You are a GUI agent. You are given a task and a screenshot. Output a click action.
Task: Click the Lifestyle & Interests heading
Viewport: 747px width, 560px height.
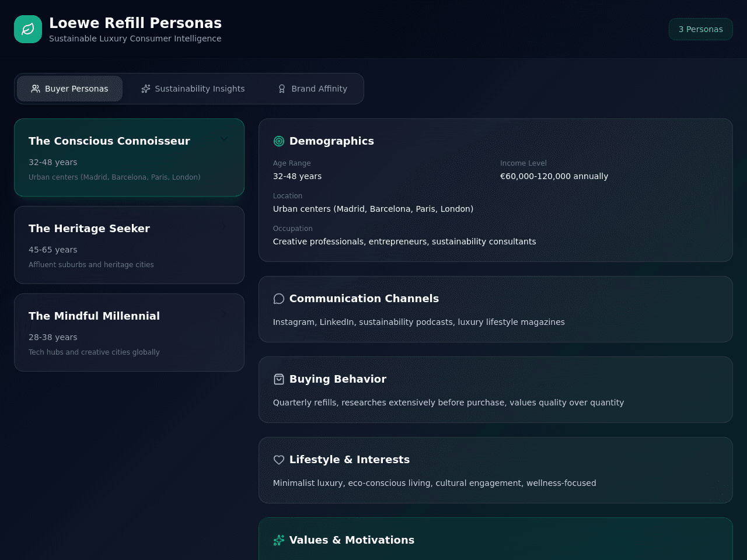[x=350, y=460]
